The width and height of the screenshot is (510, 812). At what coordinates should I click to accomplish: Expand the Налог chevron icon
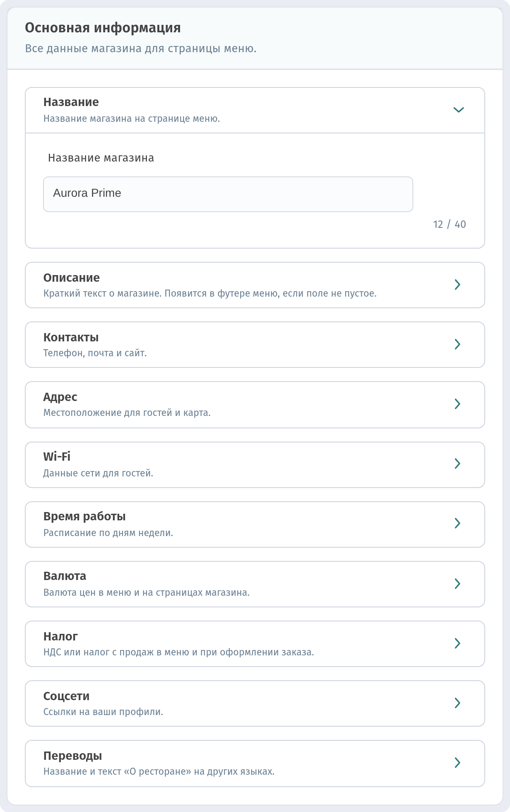click(457, 643)
